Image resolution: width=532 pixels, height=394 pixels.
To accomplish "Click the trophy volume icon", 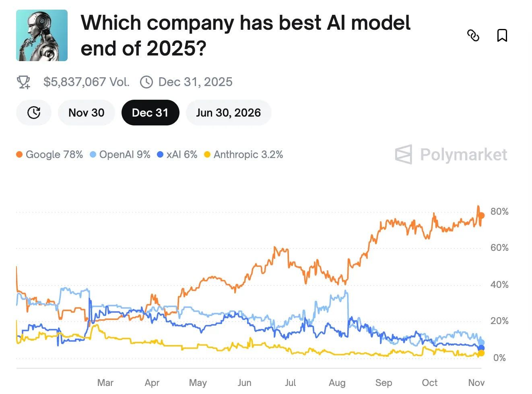I will point(24,82).
